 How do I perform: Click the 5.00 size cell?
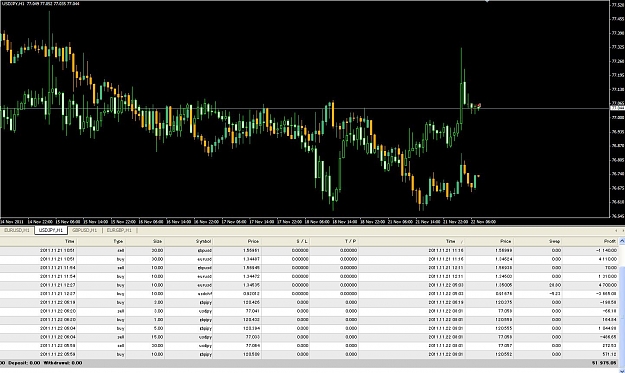(158, 328)
